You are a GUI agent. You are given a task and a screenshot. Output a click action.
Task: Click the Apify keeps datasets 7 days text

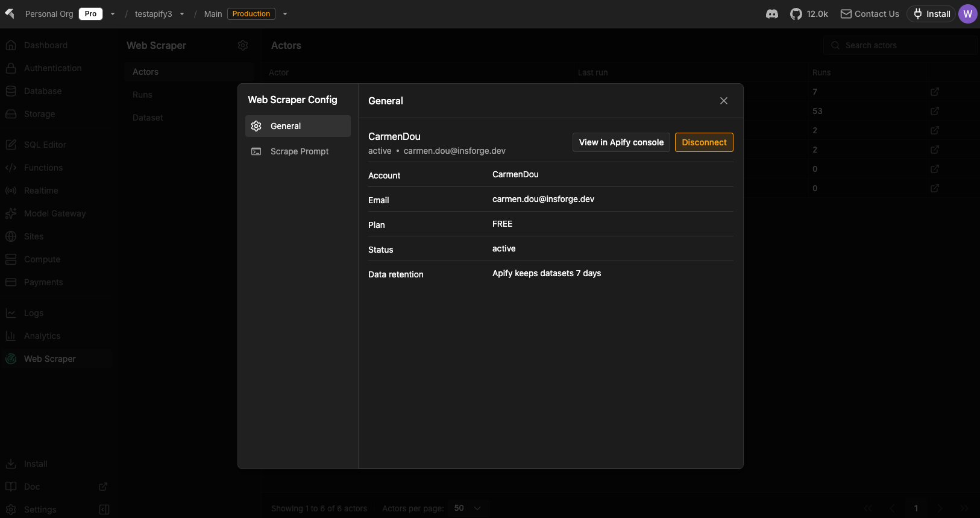(547, 273)
